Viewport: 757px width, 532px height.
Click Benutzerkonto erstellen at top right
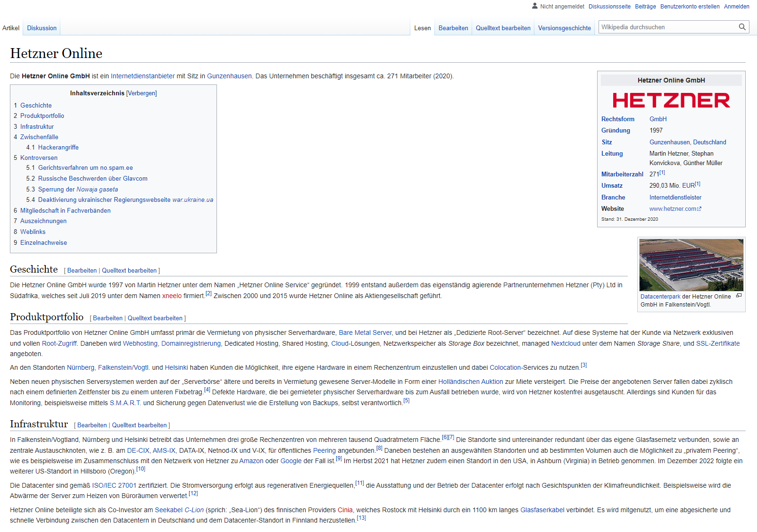tap(690, 6)
